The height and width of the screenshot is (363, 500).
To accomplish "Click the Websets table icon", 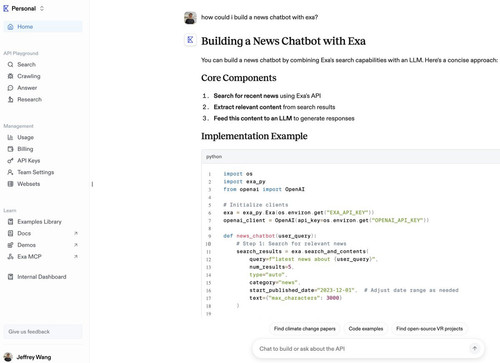I will click(x=10, y=184).
